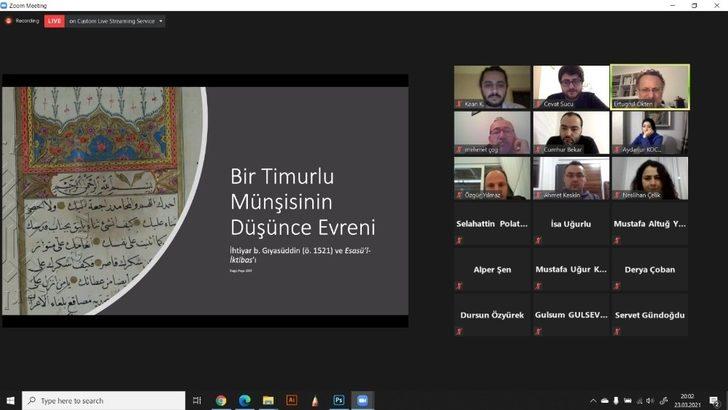Select the Cumhur Bekar video thumbnail
The width and height of the screenshot is (728, 410).
point(571,132)
